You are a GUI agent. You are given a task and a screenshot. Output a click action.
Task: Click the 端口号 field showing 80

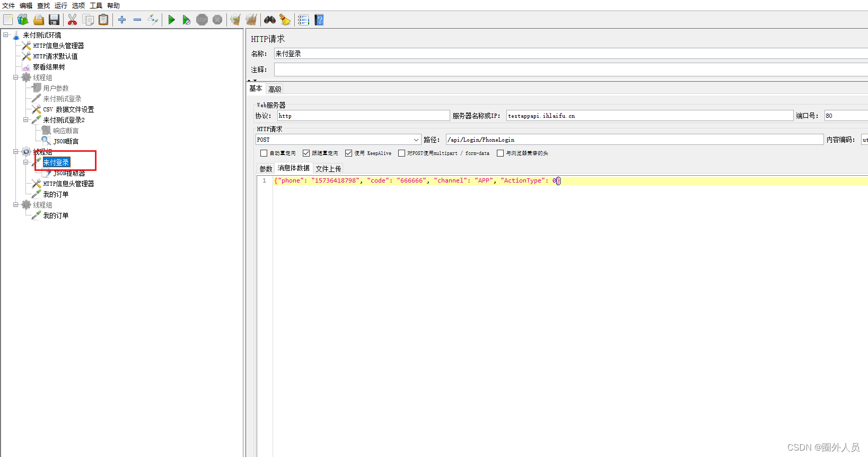[x=846, y=116]
